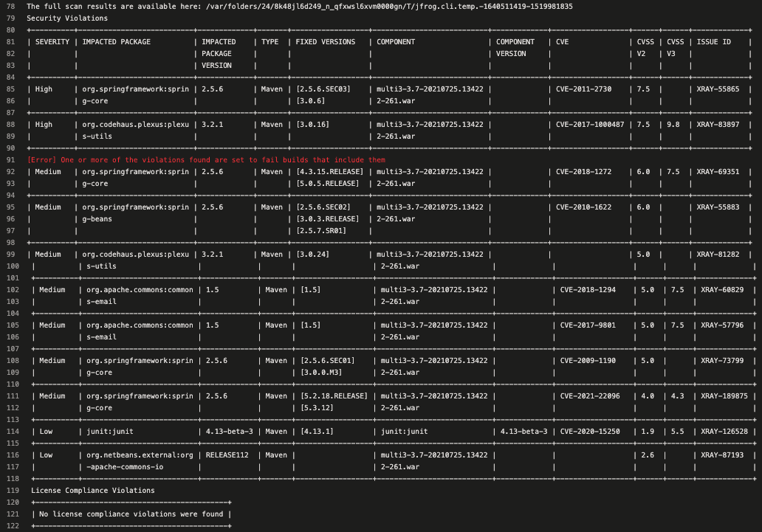
Task: Click CVSS V2 score 2.6
Action: tap(648, 455)
